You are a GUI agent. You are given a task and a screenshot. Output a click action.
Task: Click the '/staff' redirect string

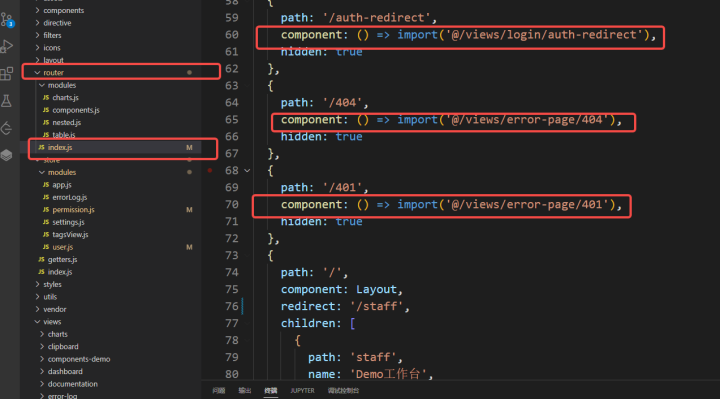pyautogui.click(x=377, y=306)
